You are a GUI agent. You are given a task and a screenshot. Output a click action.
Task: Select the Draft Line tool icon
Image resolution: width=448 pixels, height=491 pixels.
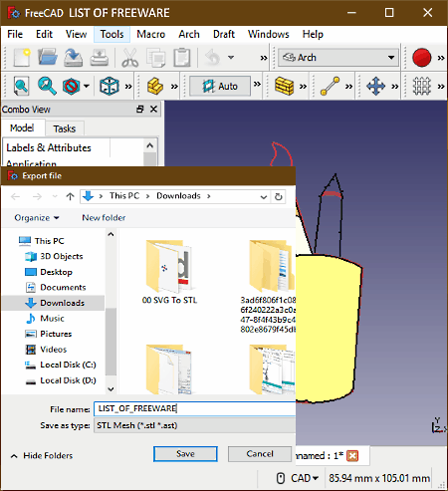[330, 86]
